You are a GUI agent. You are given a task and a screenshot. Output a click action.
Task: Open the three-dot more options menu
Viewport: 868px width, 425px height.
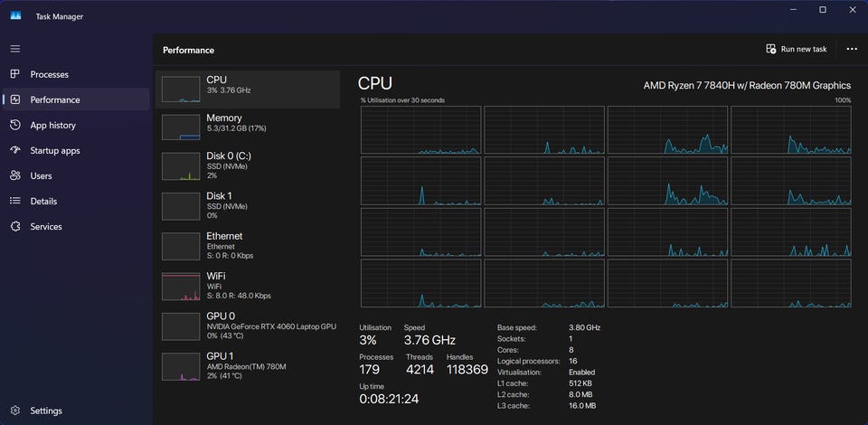(x=852, y=49)
